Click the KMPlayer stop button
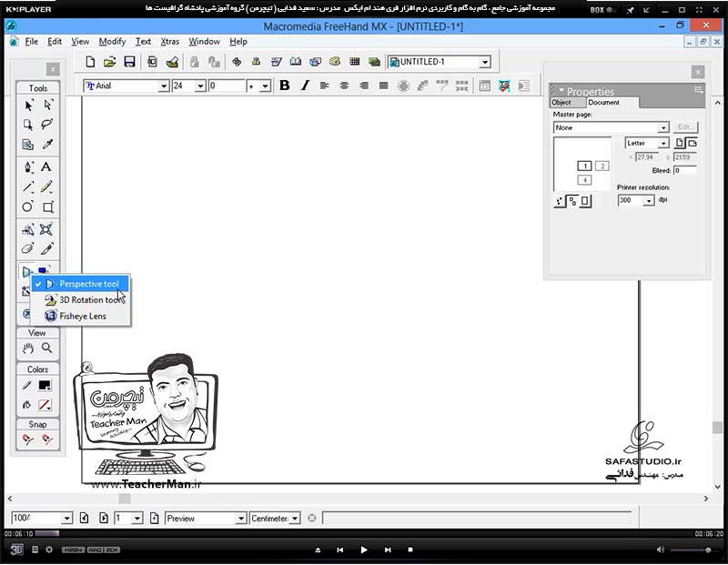Image resolution: width=728 pixels, height=565 pixels. pos(410,550)
